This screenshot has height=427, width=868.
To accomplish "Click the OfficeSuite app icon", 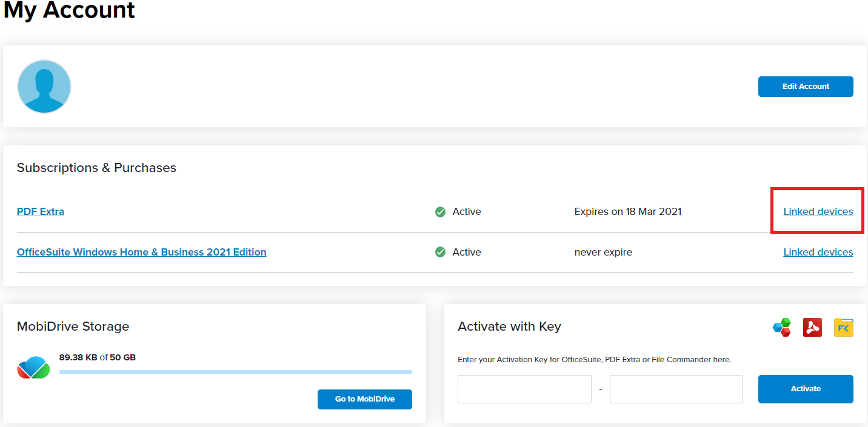I will click(782, 327).
